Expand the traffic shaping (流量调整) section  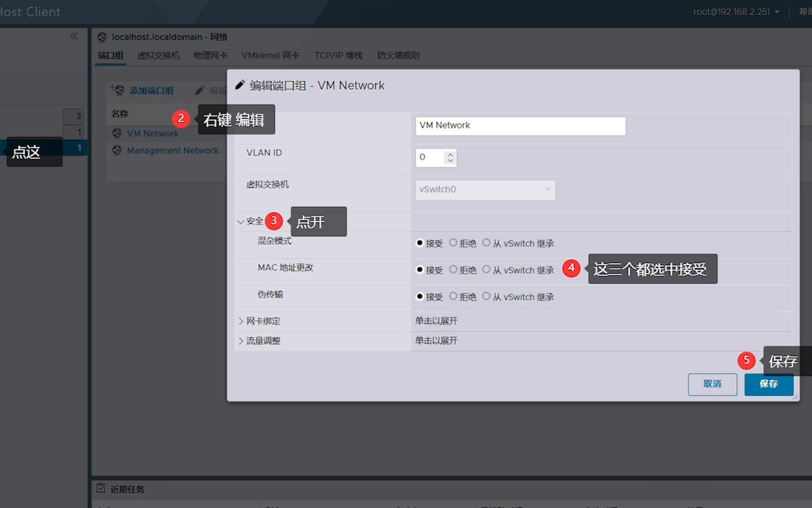[x=241, y=341]
